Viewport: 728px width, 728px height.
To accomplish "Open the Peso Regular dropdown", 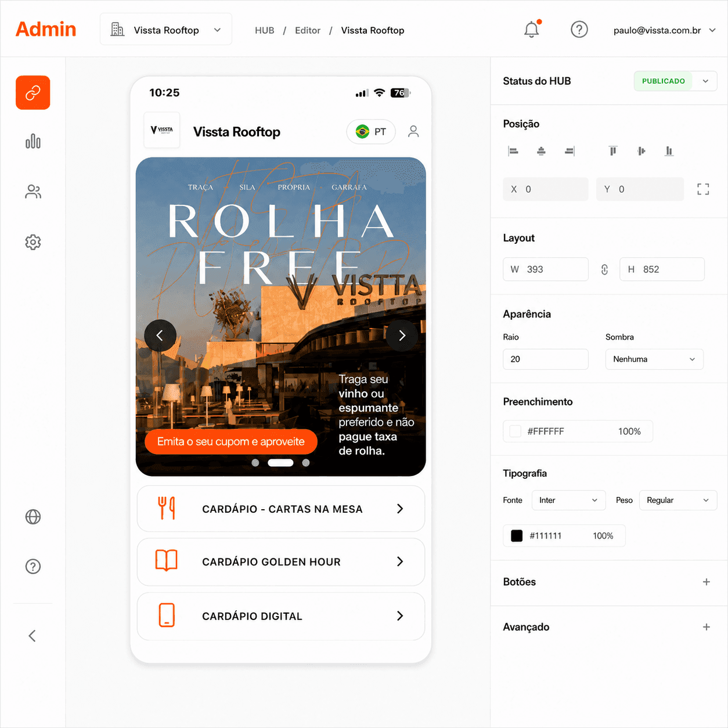I will [x=678, y=500].
